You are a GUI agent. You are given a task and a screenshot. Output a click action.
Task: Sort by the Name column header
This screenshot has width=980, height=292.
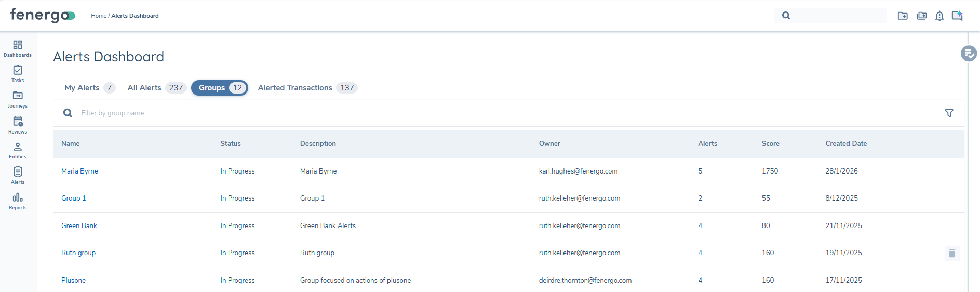tap(70, 144)
